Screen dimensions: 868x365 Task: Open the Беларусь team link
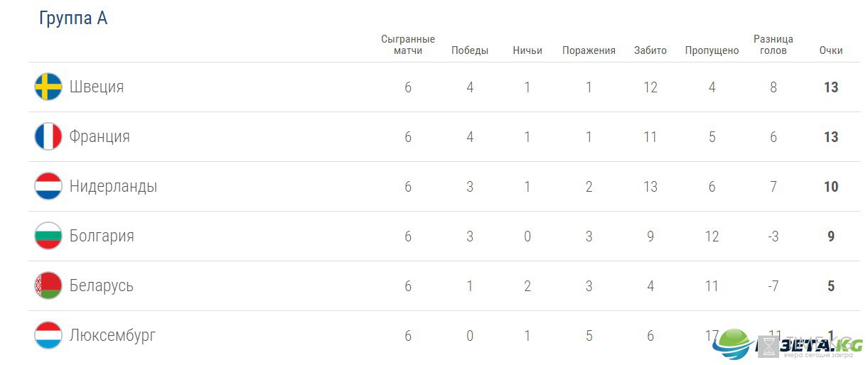102,285
